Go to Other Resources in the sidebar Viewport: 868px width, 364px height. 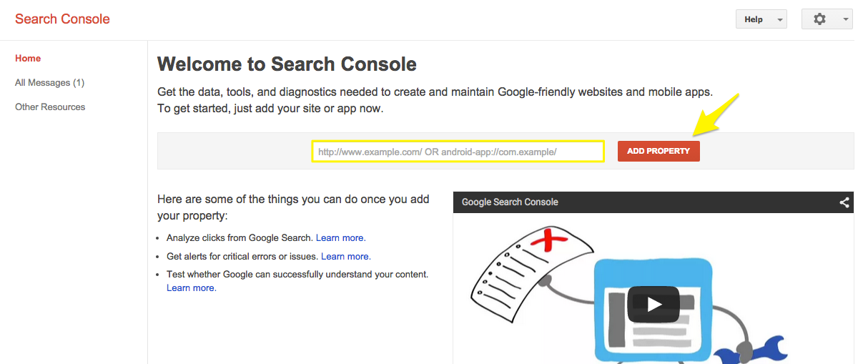[x=50, y=107]
